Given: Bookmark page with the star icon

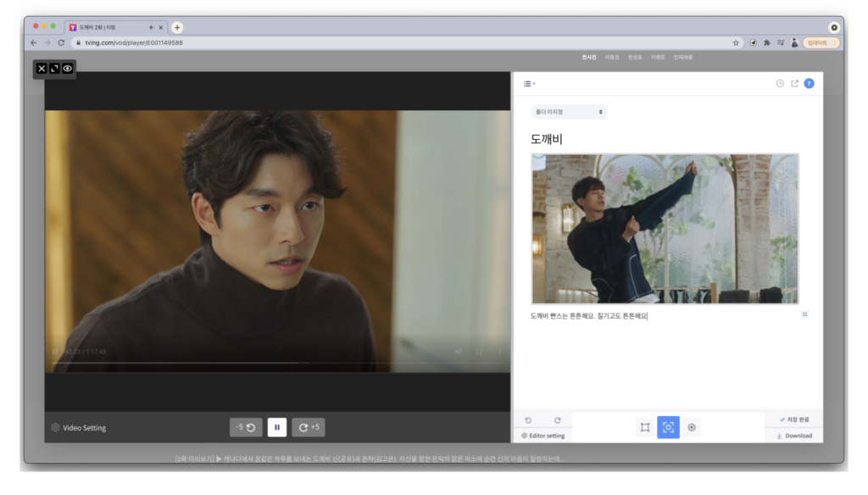Looking at the screenshot, I should coord(736,42).
